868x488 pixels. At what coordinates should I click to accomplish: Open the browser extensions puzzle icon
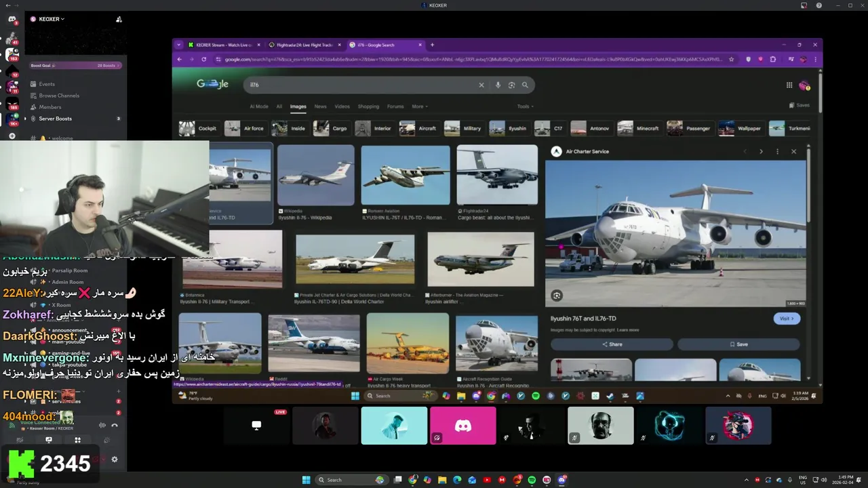coord(772,59)
